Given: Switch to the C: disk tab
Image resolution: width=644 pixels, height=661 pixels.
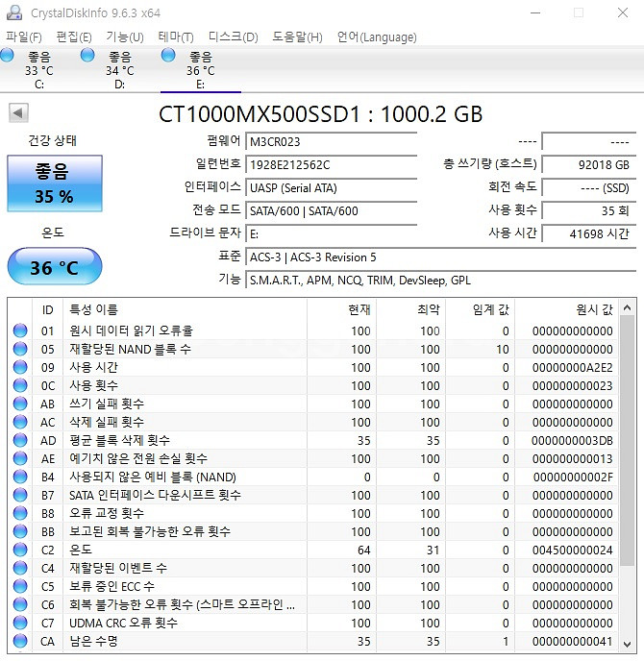Looking at the screenshot, I should [39, 69].
